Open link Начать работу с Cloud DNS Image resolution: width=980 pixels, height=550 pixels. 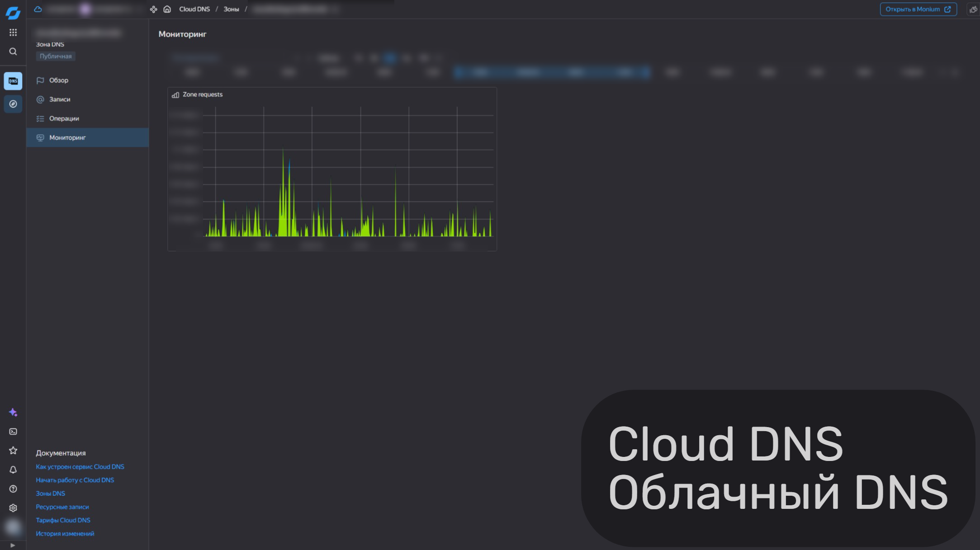tap(75, 480)
